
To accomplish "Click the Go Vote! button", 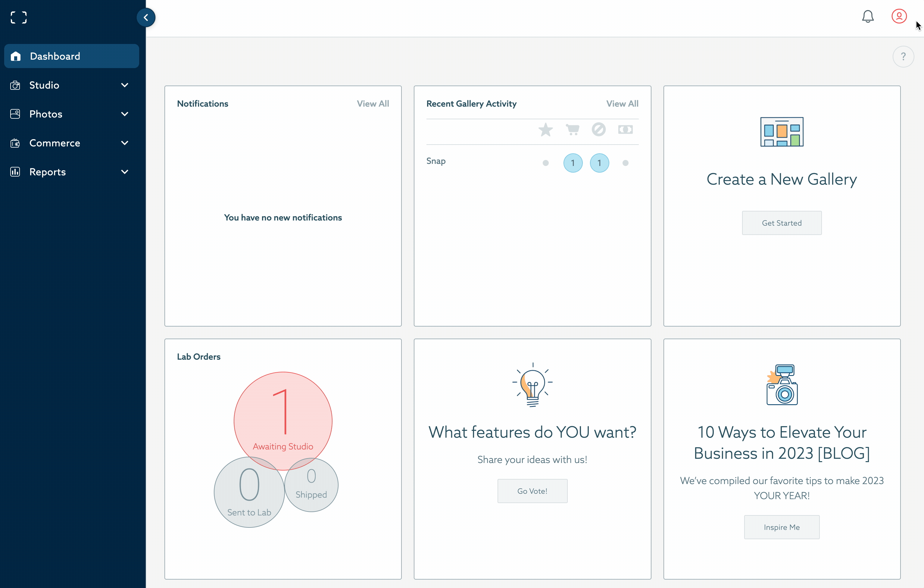I will [532, 491].
